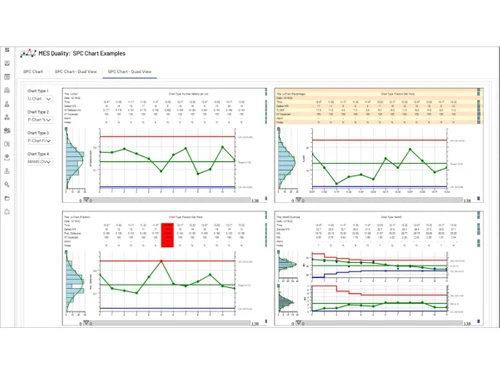Image resolution: width=500 pixels, height=375 pixels.
Task: Click the red highlighted column in fraction table
Action: pos(167,235)
